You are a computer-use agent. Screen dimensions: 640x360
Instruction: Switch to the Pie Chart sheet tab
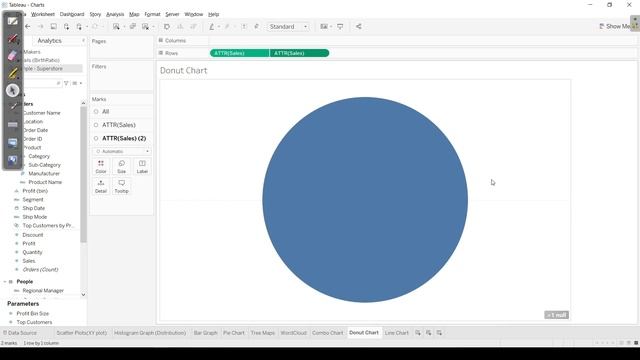(233, 333)
